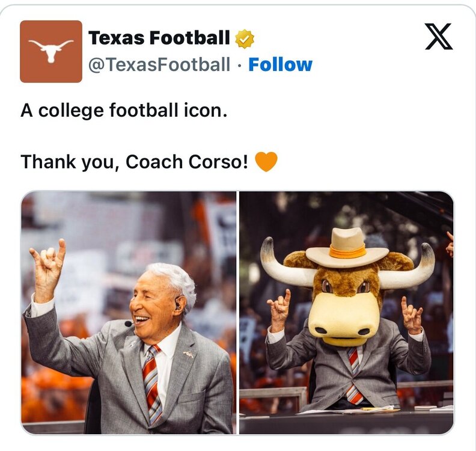Click the mascot's striped tie
This screenshot has width=476, height=451.
[353, 375]
